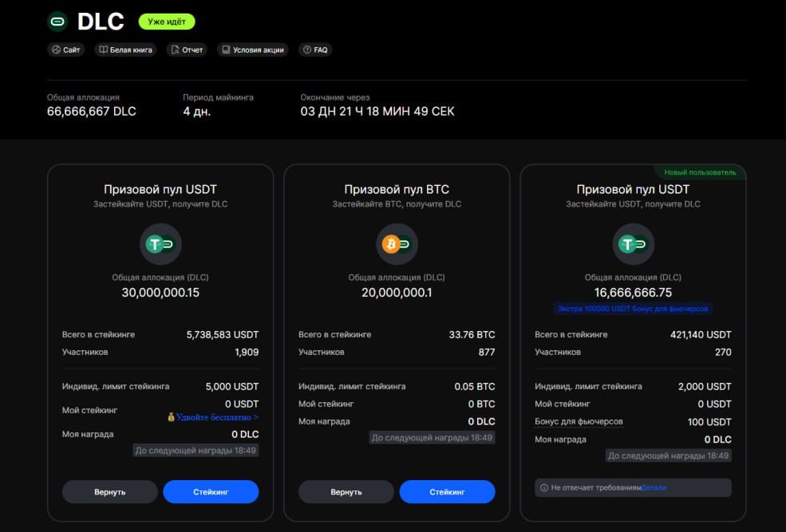The width and height of the screenshot is (786, 532).
Task: Open Детали link in new user pool
Action: (x=654, y=487)
